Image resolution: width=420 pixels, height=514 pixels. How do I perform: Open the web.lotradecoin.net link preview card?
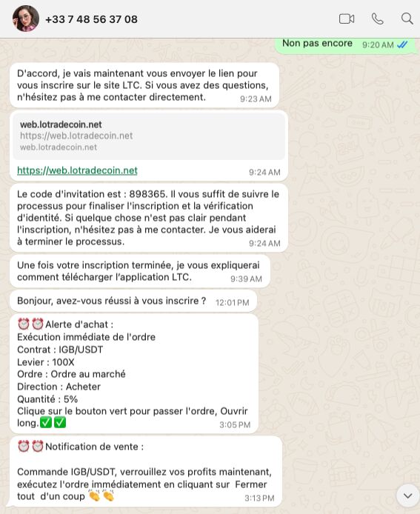149,136
